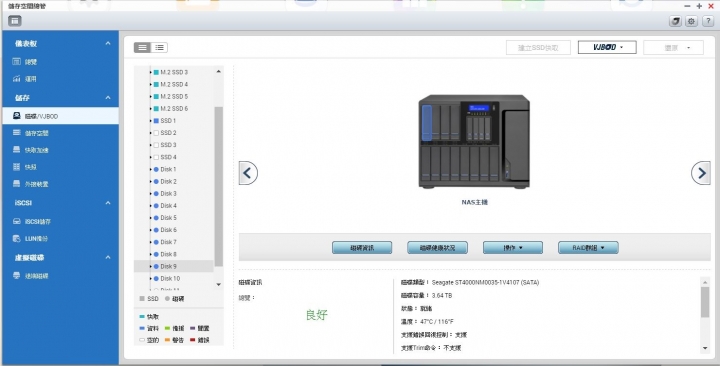
Task: Click the 3.64 TB capacity value
Action: (x=442, y=296)
